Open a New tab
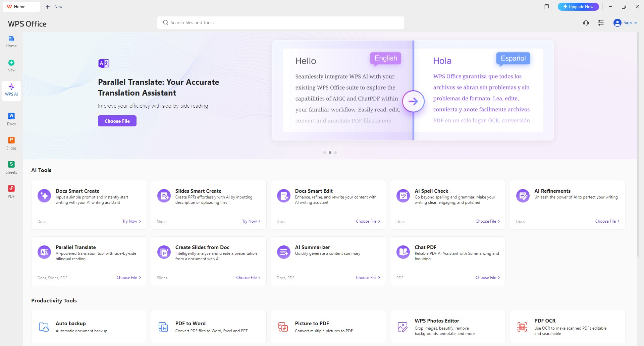The width and height of the screenshot is (644, 346). 54,7
